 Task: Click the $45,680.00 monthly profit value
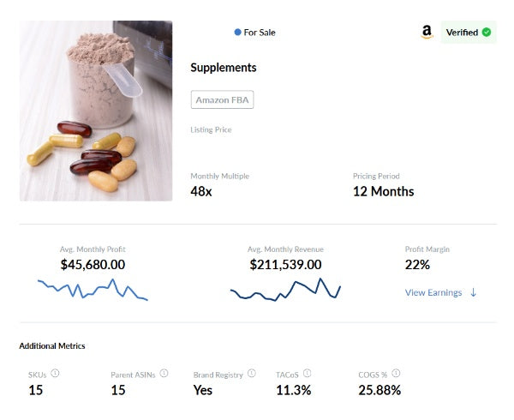pyautogui.click(x=93, y=265)
